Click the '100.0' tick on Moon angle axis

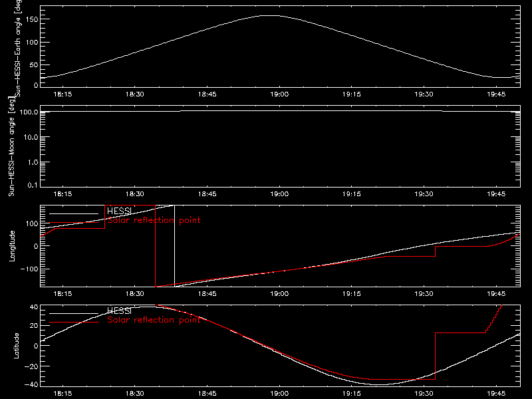coord(29,112)
